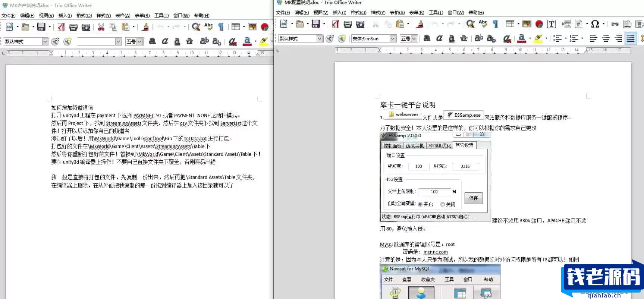Open Print Preview in MK客户端说明 window
The width and height of the screenshot is (644, 299).
point(86,27)
